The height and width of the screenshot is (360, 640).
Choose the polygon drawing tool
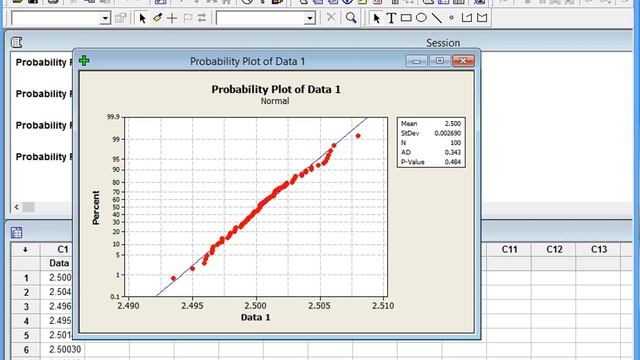(x=482, y=18)
